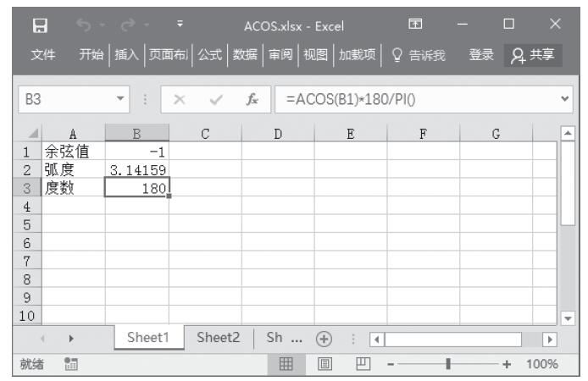588x381 pixels.
Task: Click the 登录 sign-in link
Action: (x=482, y=55)
